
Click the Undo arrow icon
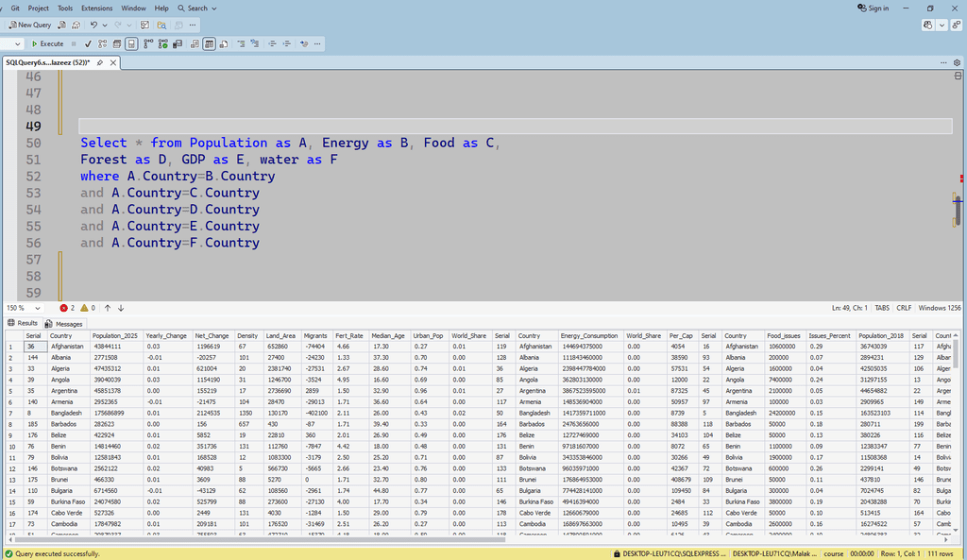coord(93,25)
